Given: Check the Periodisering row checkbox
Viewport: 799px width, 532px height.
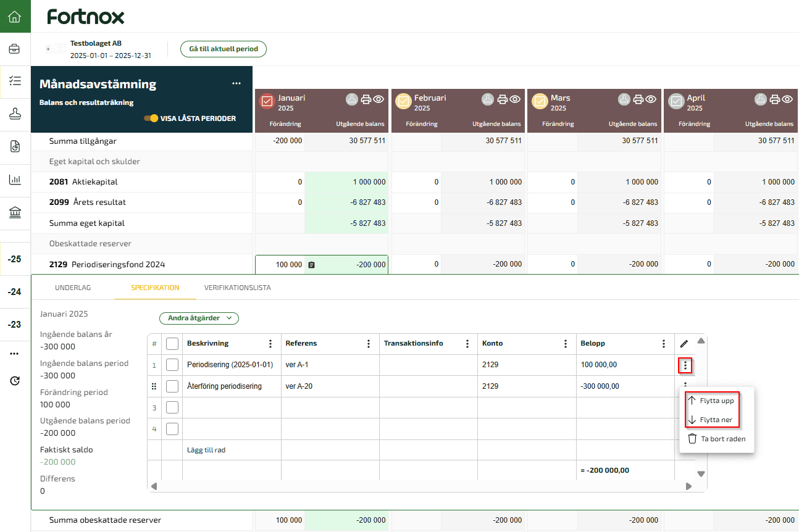Looking at the screenshot, I should coord(172,365).
